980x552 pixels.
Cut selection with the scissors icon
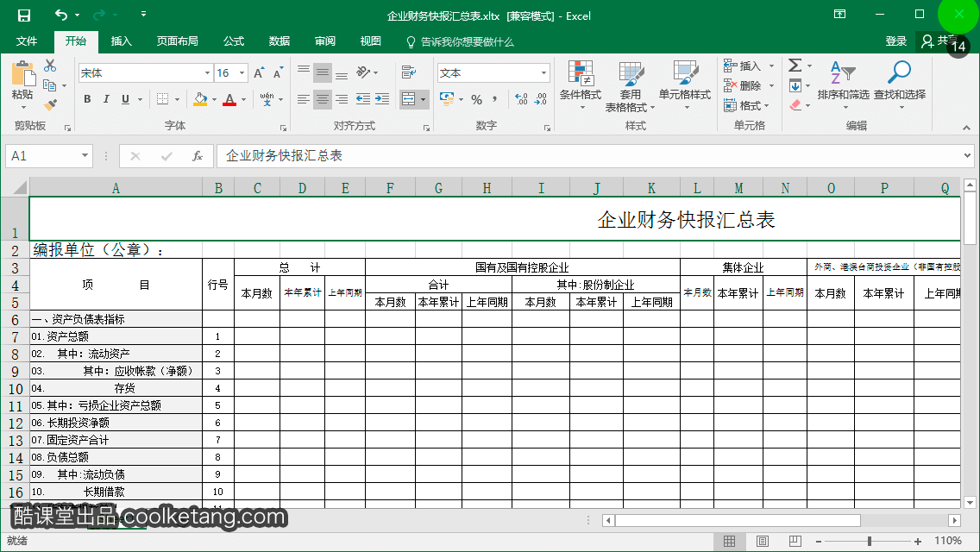(50, 66)
